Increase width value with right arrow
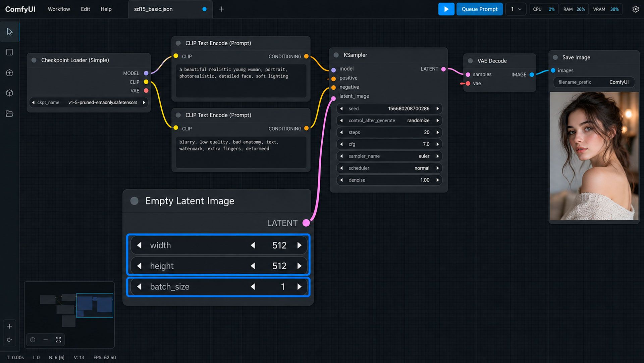 [x=299, y=245]
